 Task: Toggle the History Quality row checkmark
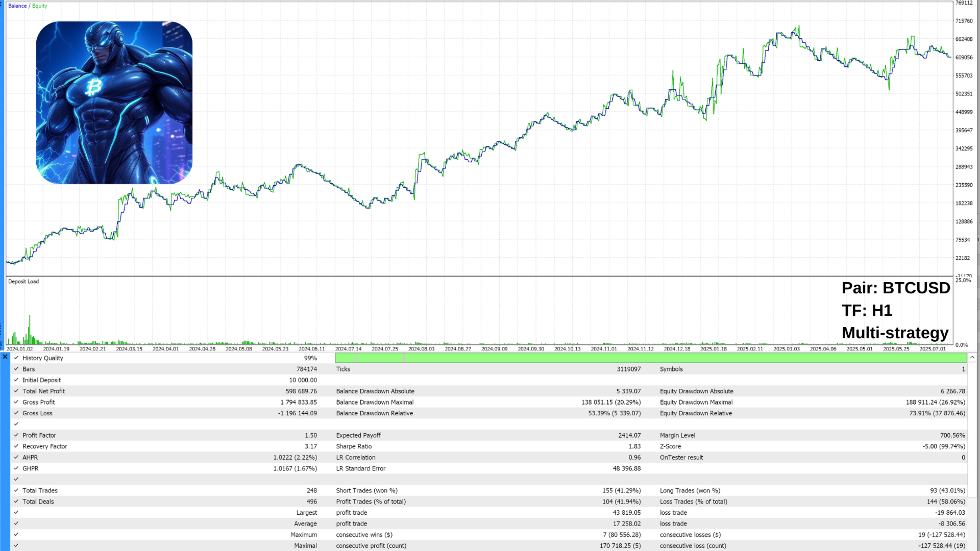[x=16, y=358]
